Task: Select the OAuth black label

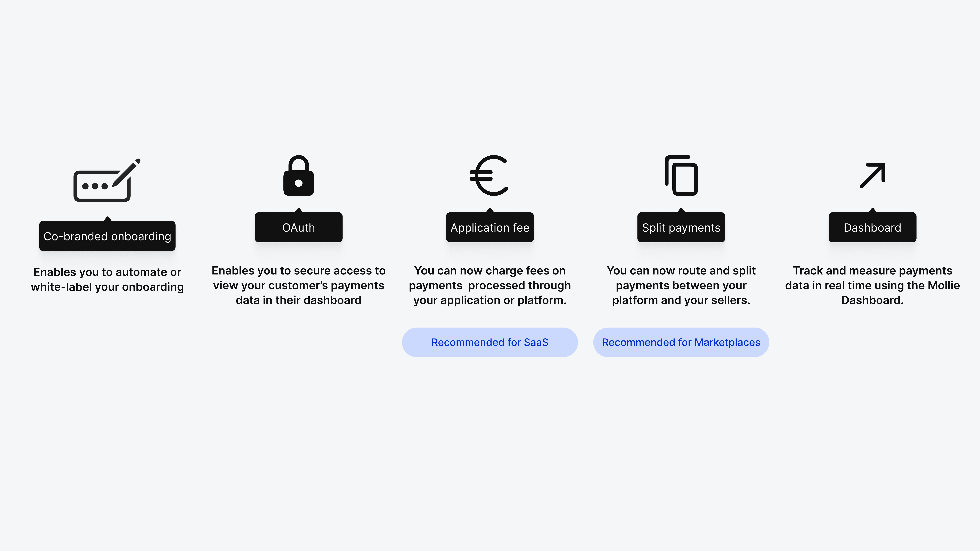Action: 299,227
